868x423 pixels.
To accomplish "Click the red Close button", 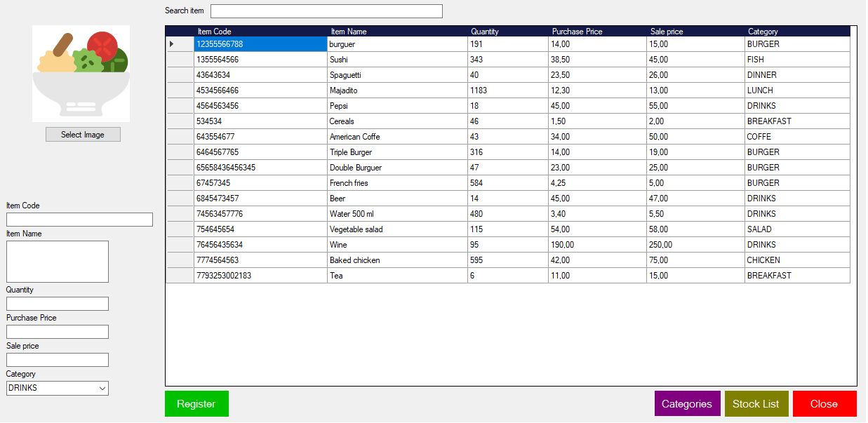I will [824, 404].
